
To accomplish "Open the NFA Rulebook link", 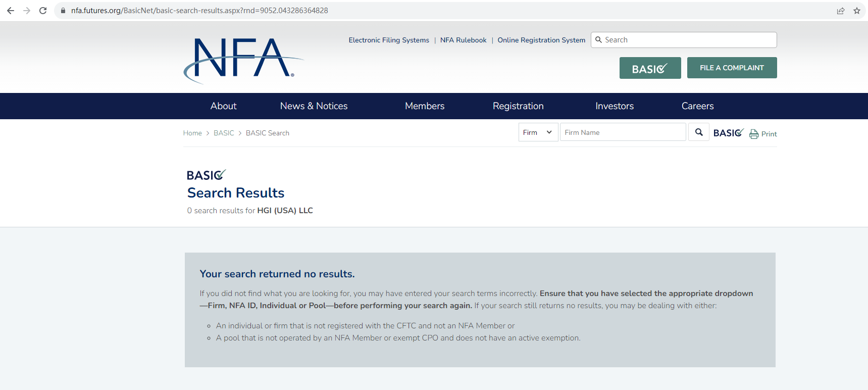I will 464,40.
